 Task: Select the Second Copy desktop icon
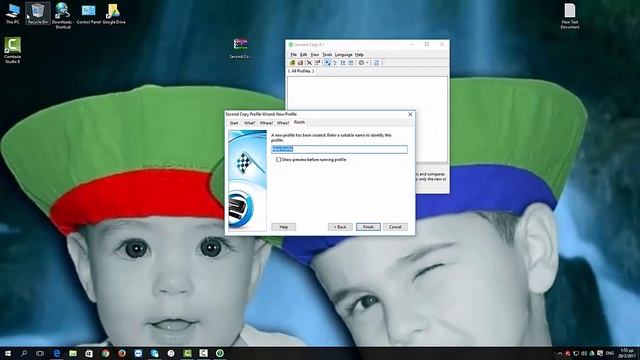(240, 49)
